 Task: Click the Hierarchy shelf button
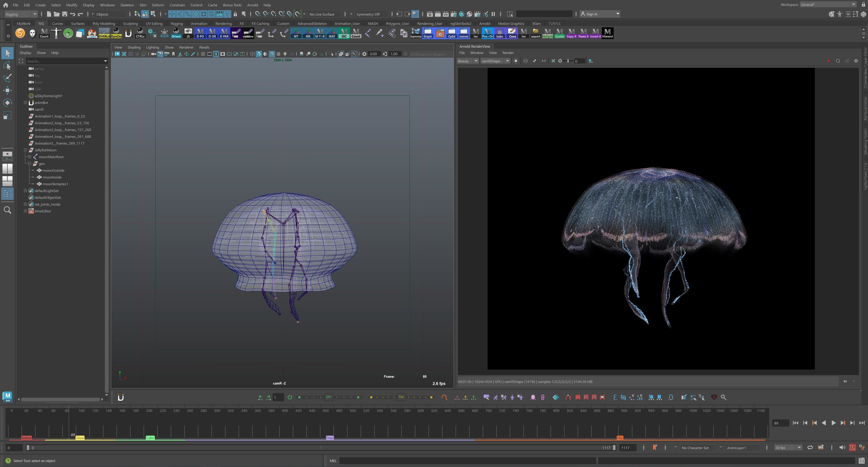(x=608, y=33)
